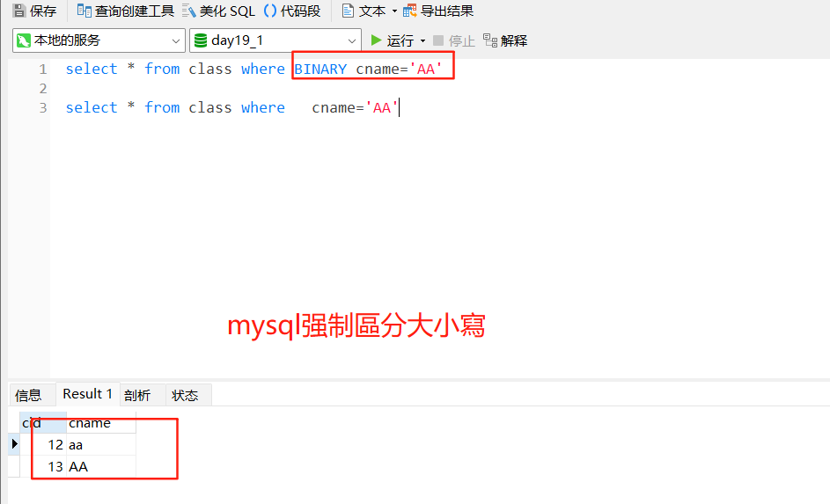This screenshot has width=830, height=504.
Task: Run the query with the green play icon
Action: point(377,40)
